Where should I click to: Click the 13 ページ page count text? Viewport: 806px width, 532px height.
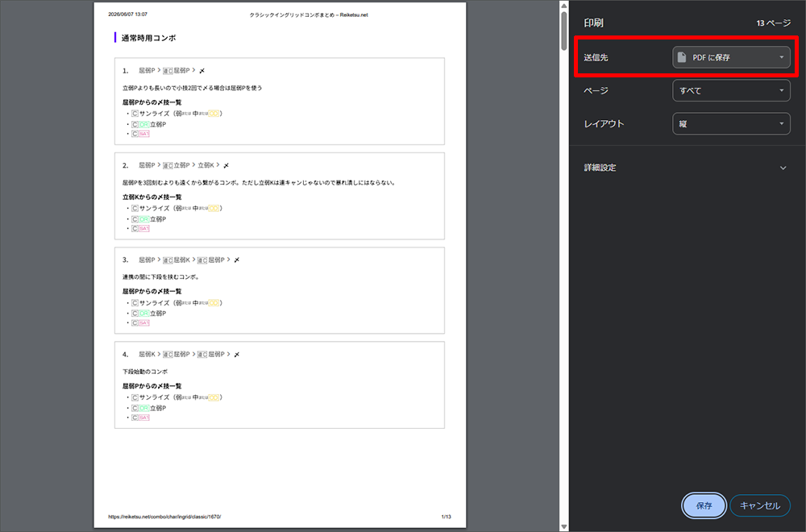point(773,23)
